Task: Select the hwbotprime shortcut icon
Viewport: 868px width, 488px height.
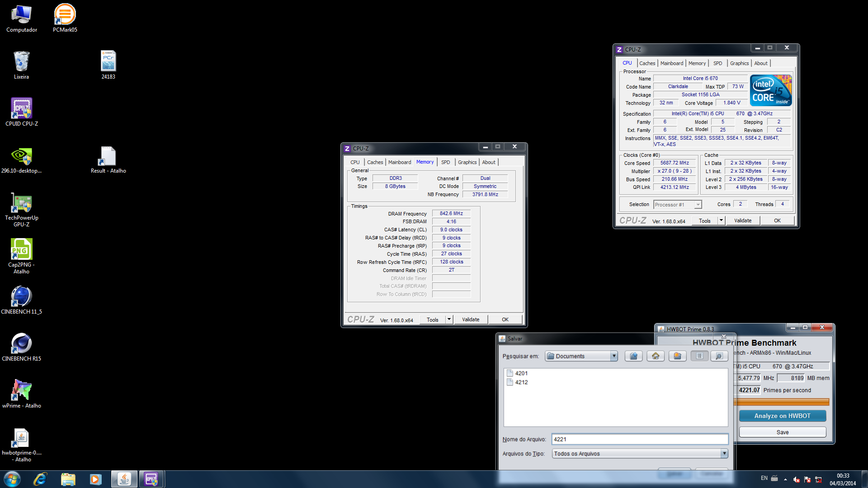Action: pyautogui.click(x=22, y=445)
